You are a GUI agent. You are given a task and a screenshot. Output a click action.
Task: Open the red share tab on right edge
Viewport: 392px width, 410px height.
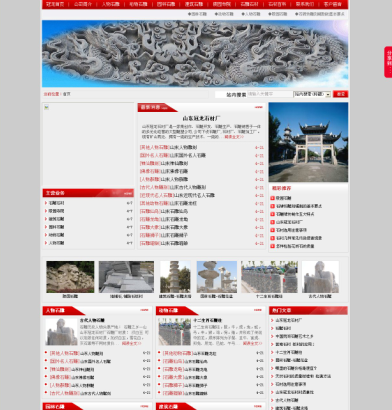click(388, 62)
